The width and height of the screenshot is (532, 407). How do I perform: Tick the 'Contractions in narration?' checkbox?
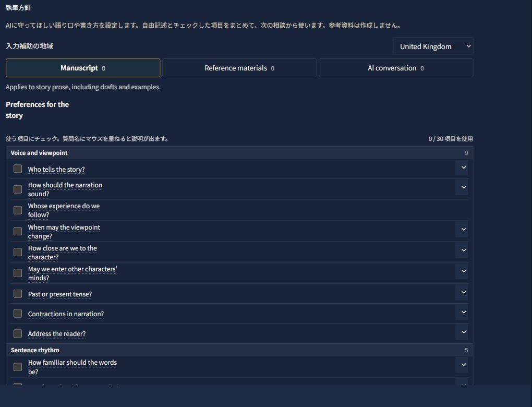point(18,313)
